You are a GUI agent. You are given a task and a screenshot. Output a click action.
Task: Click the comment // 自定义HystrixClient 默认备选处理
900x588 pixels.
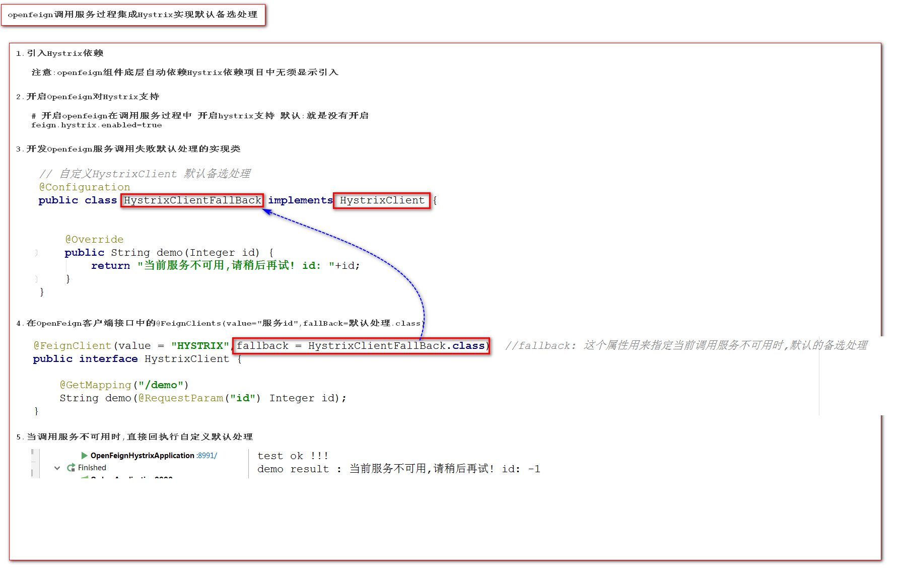coord(145,174)
